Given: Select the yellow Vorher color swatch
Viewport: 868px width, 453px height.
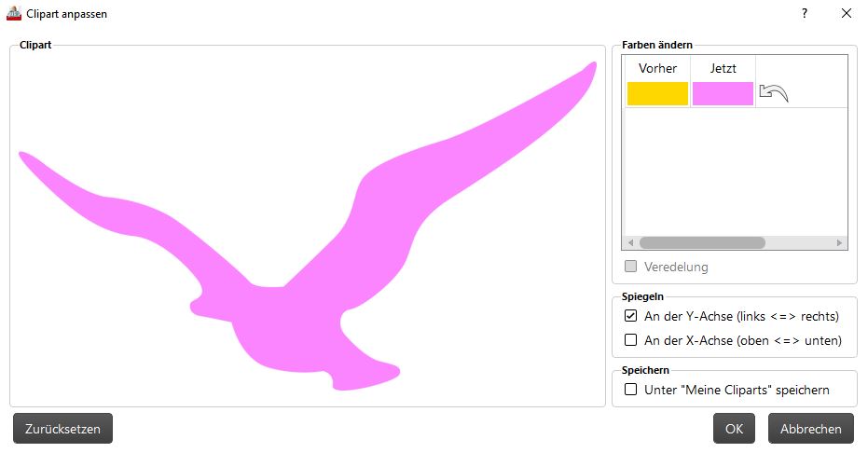Looking at the screenshot, I should pyautogui.click(x=657, y=93).
